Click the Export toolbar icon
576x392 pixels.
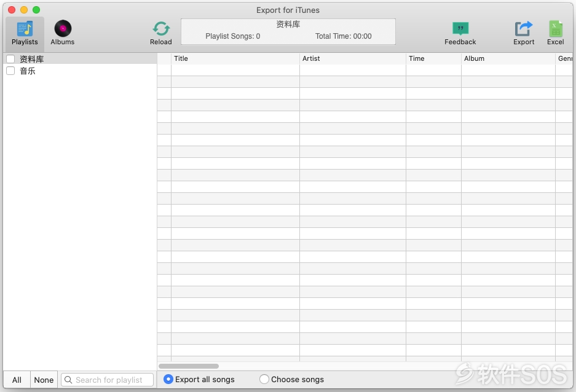[524, 34]
